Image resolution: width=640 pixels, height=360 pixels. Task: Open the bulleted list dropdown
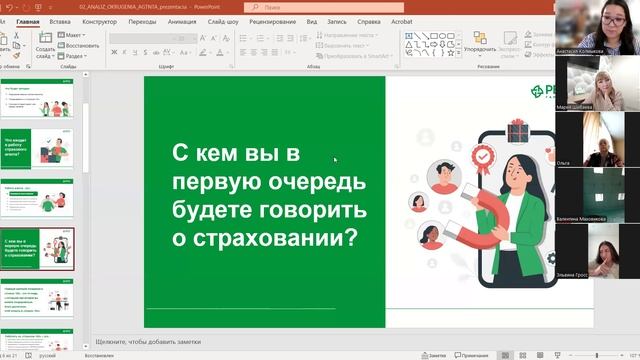[x=245, y=38]
